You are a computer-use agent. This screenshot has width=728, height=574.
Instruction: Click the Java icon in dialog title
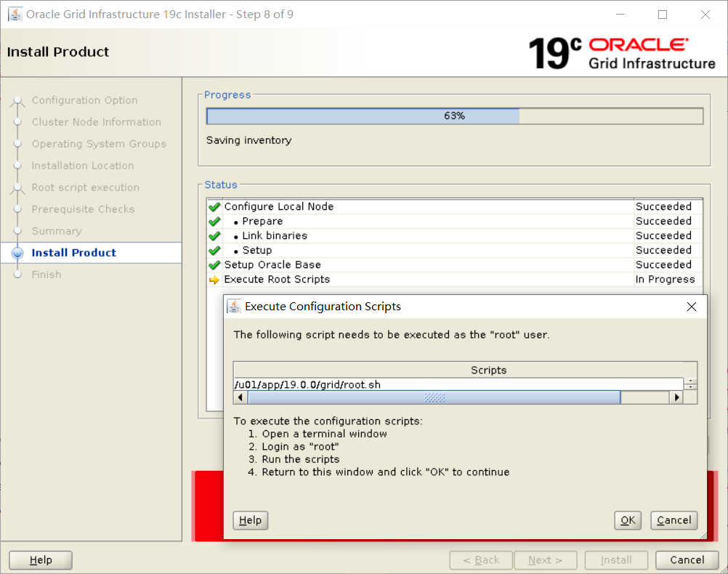coord(234,307)
